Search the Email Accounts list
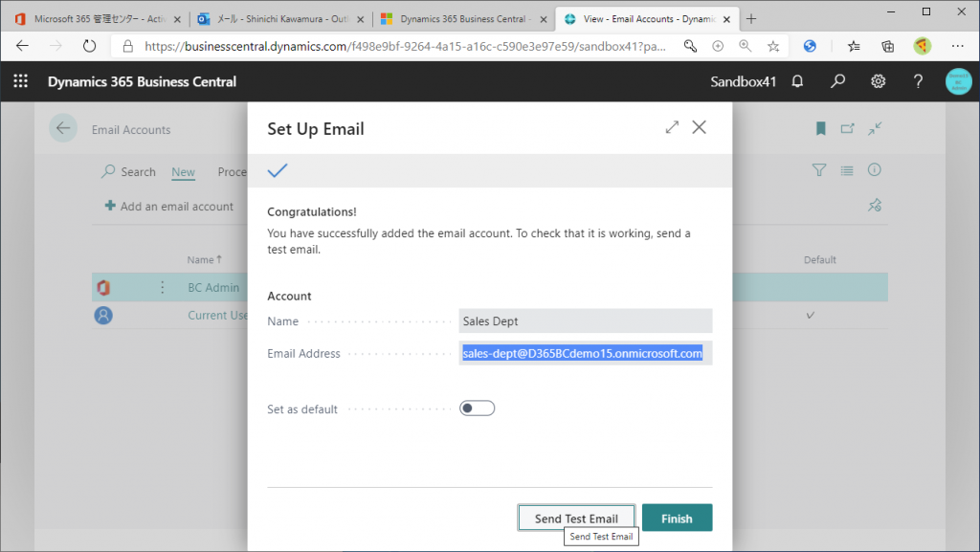Viewport: 980px width, 552px height. coord(129,171)
